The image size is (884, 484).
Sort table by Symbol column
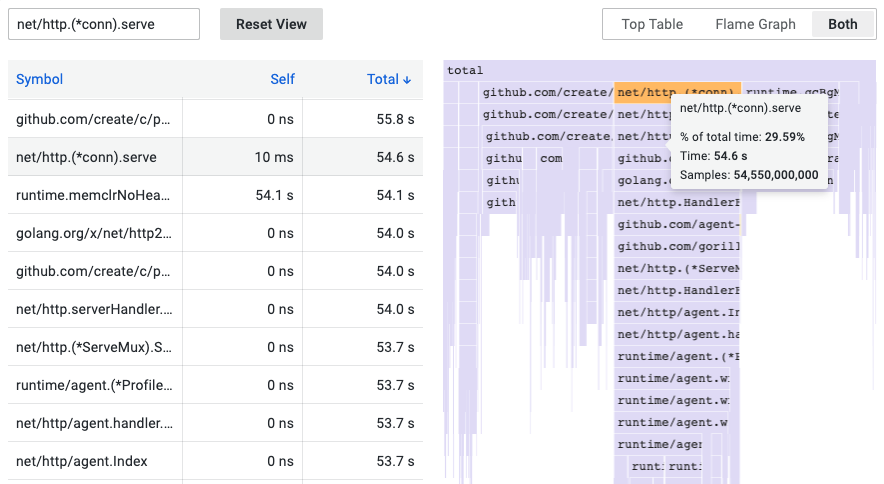(39, 79)
